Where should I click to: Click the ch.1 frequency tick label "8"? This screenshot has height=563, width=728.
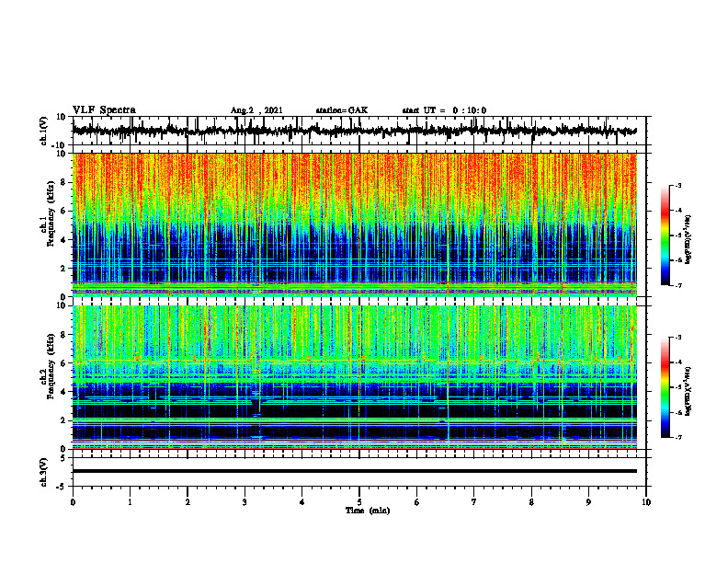pyautogui.click(x=63, y=182)
